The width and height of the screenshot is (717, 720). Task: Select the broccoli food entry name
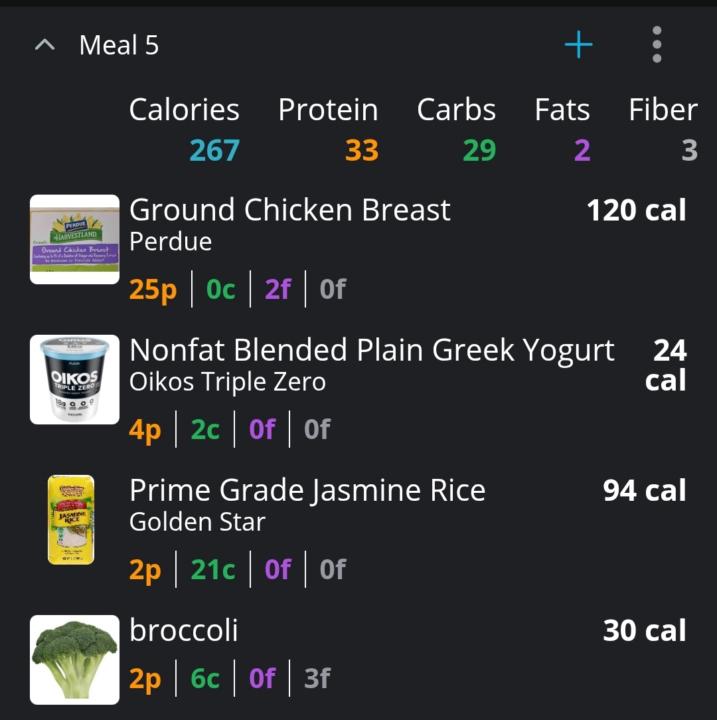(184, 630)
